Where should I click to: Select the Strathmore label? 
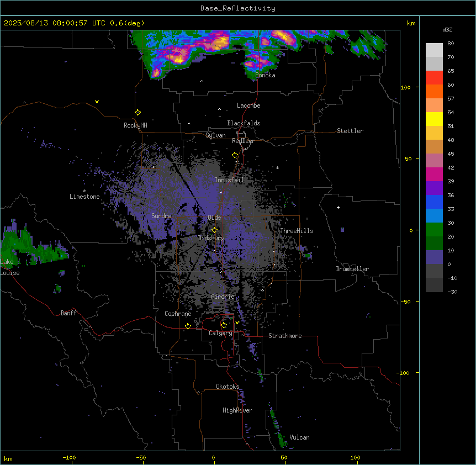pos(285,336)
